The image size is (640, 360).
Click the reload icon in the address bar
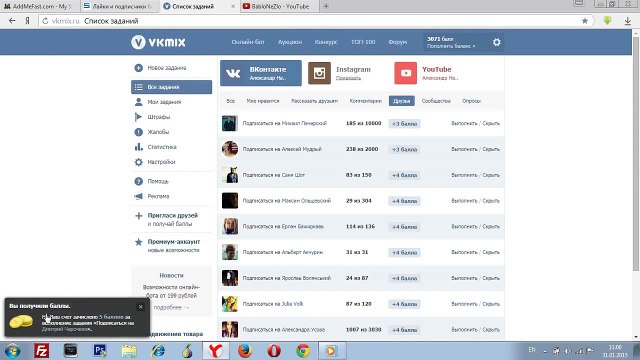[45, 21]
